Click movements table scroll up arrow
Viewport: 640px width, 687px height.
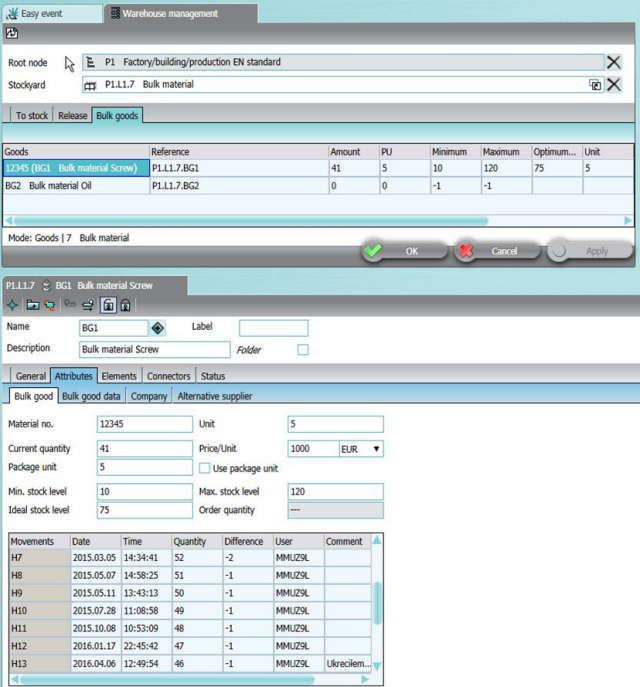click(x=377, y=541)
